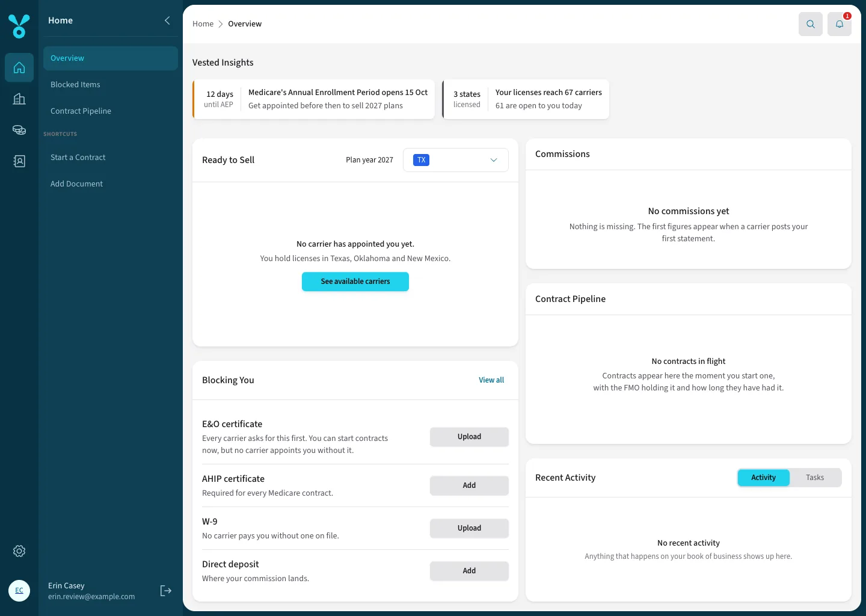Open the 3 states licensed insight card

526,99
